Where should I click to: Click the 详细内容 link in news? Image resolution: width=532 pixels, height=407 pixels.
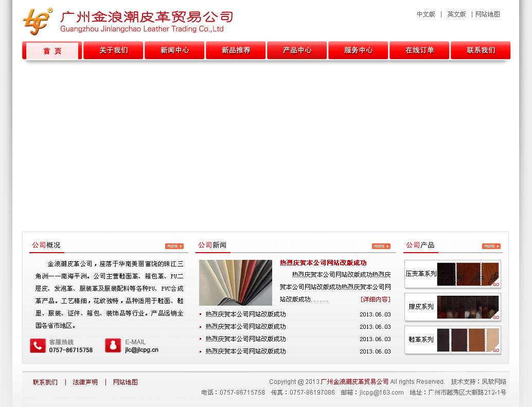click(376, 299)
